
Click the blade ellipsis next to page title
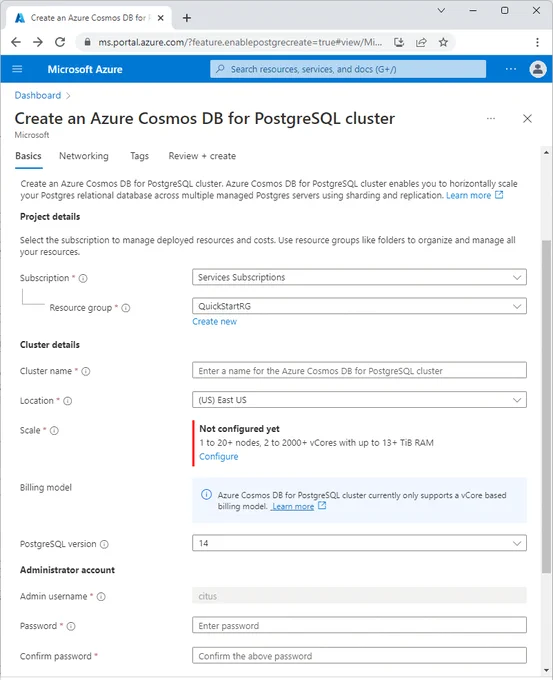click(491, 118)
